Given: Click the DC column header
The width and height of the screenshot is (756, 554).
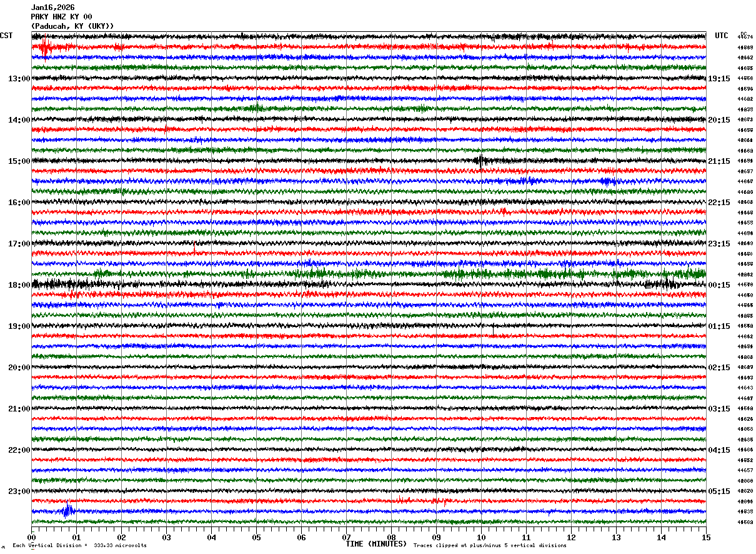Looking at the screenshot, I should point(744,34).
